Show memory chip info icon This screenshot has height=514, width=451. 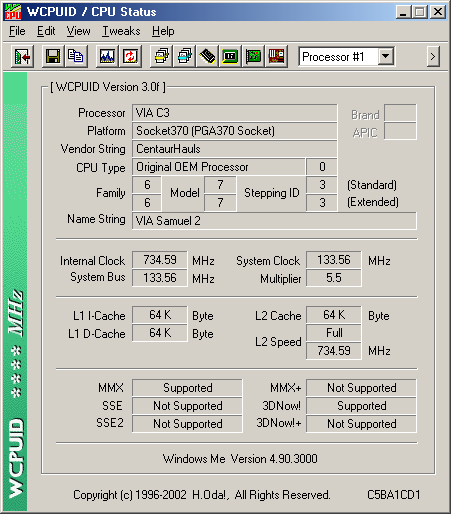[207, 57]
